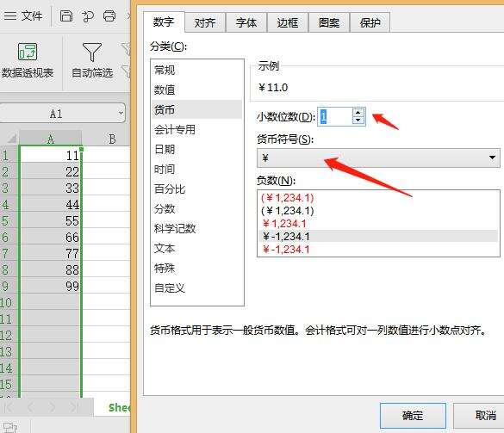Click the Print icon in toolbar
The image size is (504, 433).
coord(109,15)
